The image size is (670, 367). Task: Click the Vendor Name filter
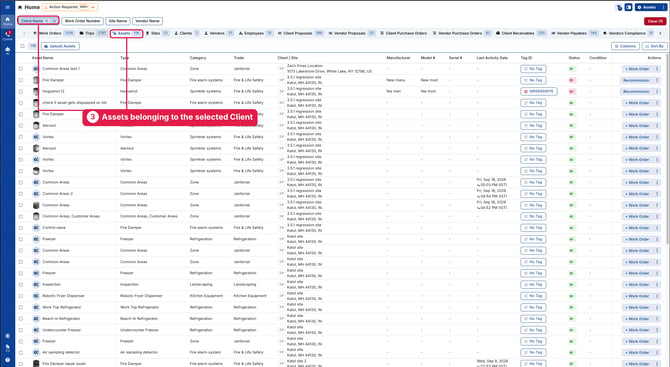(147, 21)
